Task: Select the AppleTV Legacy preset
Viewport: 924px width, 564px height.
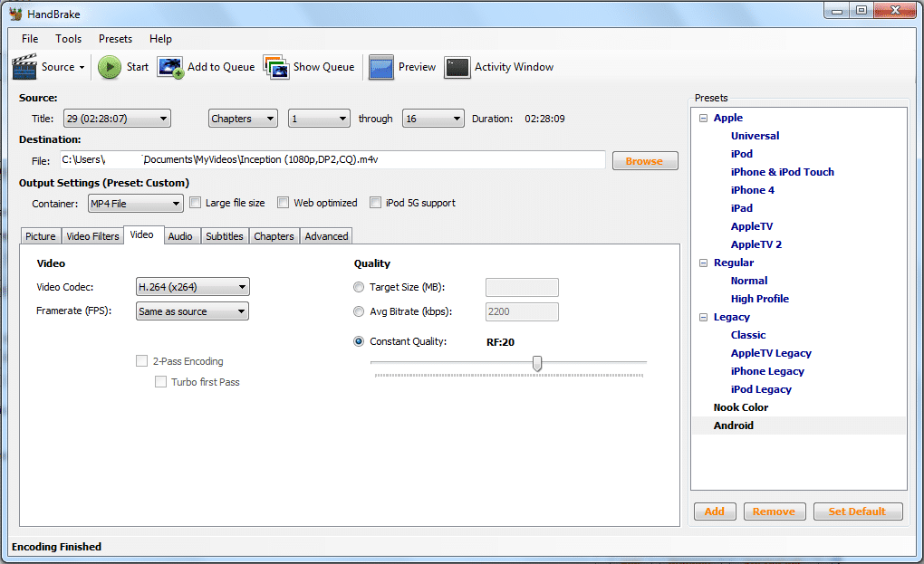Action: coord(771,353)
